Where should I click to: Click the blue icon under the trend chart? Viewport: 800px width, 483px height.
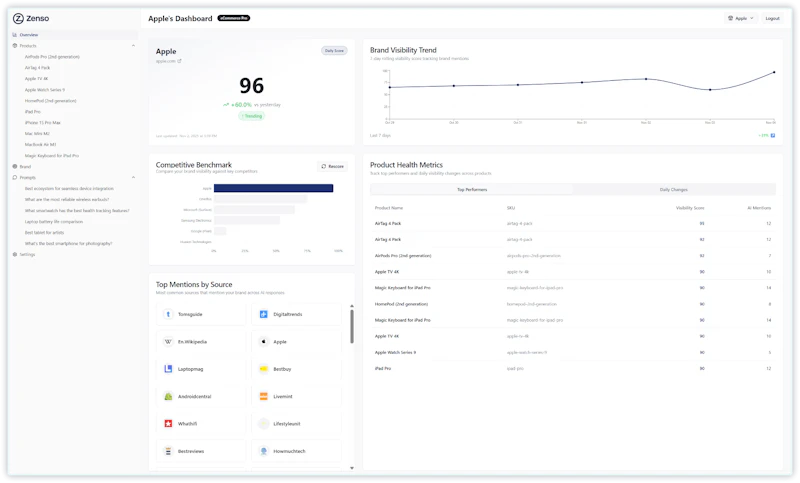[773, 136]
